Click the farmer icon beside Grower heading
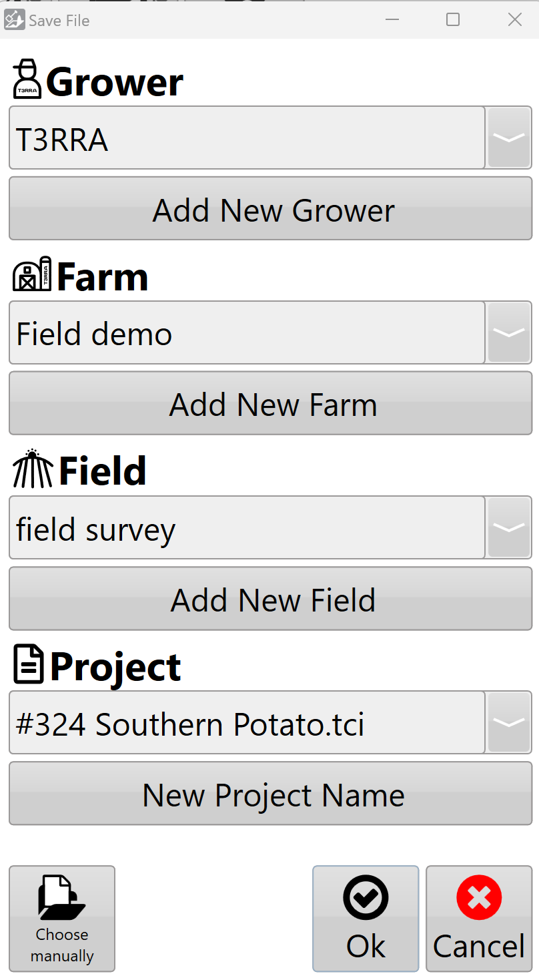 pyautogui.click(x=28, y=79)
